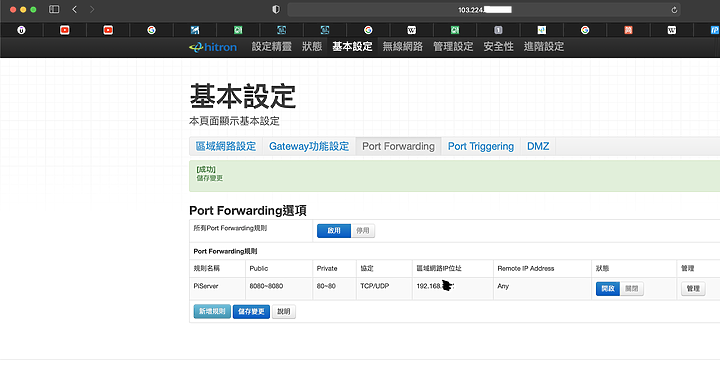This screenshot has width=720, height=378.
Task: Enable all Port Forwarding rules with 啟用
Action: click(334, 231)
